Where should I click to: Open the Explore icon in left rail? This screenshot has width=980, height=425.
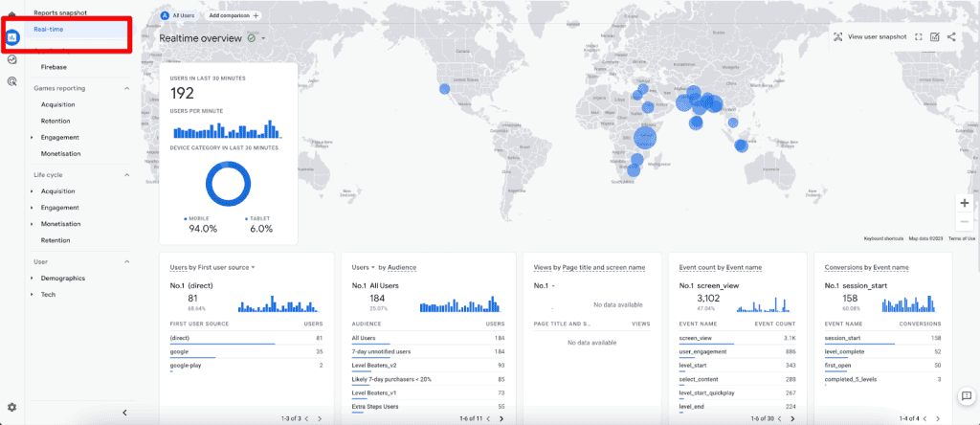[11, 59]
